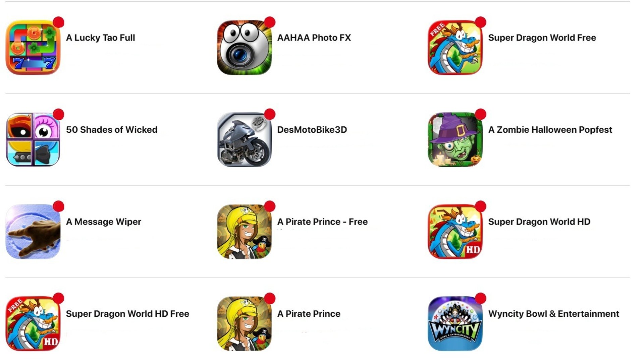
Task: Click the red badge on Wyncity icon
Action: click(481, 298)
